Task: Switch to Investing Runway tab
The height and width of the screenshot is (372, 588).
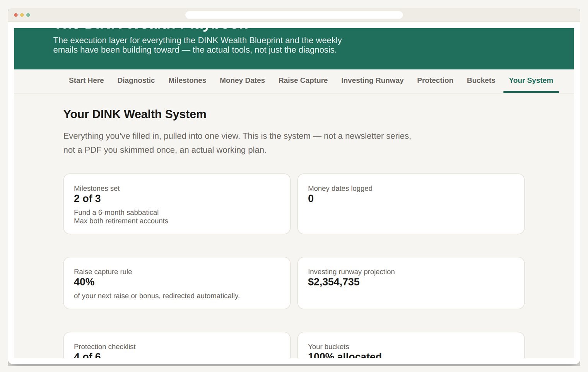Action: click(372, 80)
